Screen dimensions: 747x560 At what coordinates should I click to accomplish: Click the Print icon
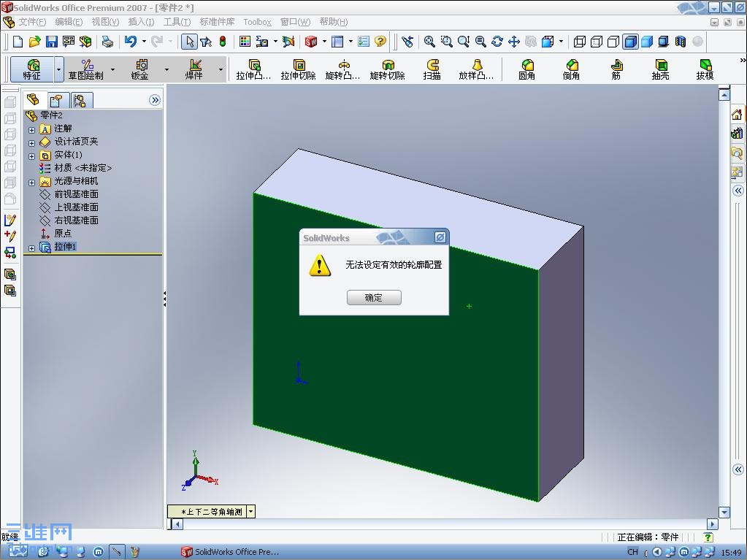pos(107,42)
